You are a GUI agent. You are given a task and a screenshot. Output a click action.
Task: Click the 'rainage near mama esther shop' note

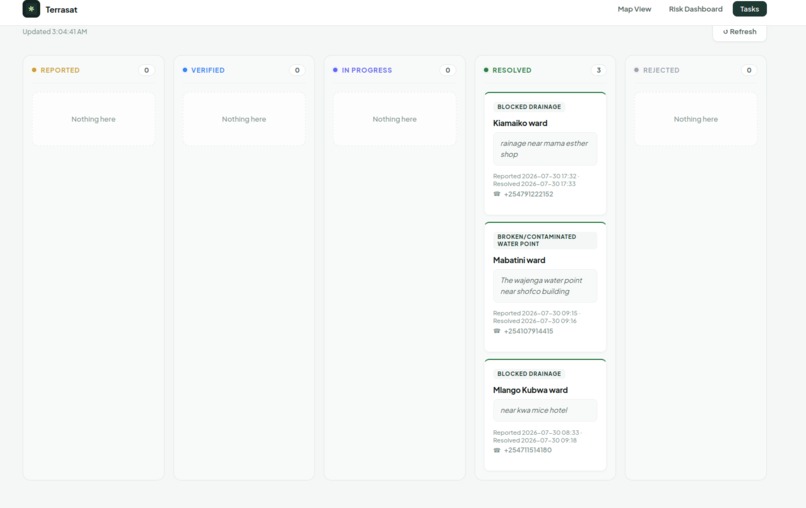click(545, 149)
